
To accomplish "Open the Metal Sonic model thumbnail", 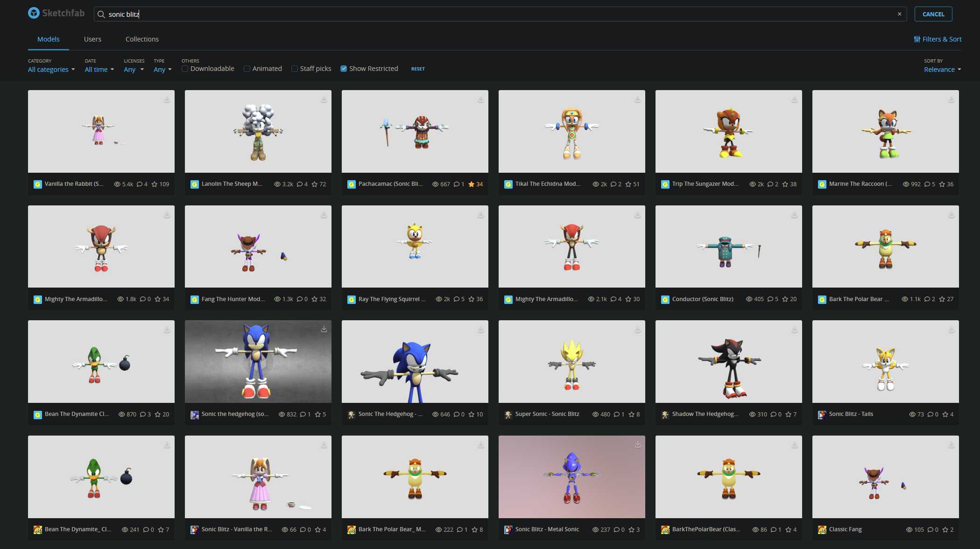I will pos(572,477).
